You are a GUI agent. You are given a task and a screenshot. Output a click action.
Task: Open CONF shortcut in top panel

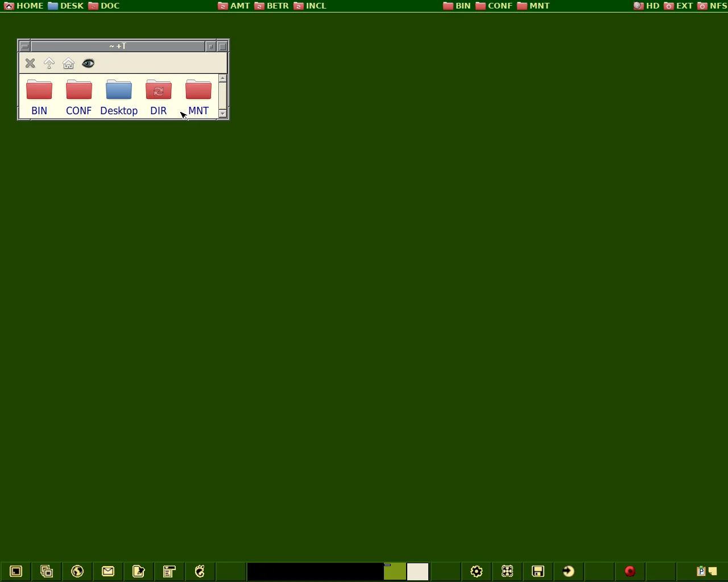(494, 6)
